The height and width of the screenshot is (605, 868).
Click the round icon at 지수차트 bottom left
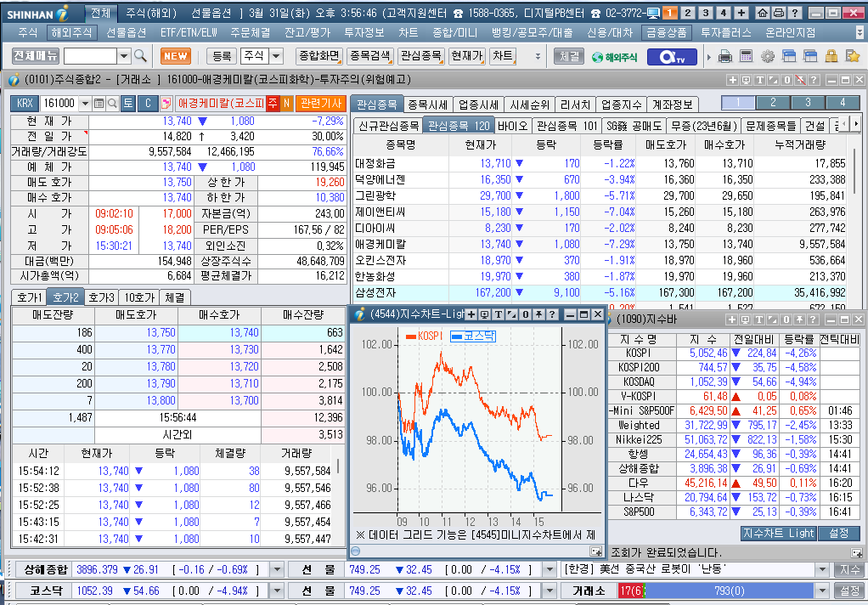coord(356,551)
